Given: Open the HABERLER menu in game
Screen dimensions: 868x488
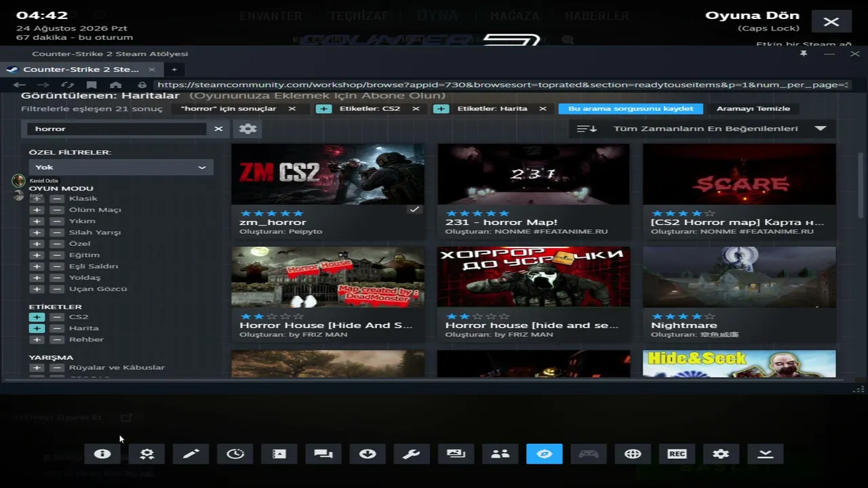Looking at the screenshot, I should [x=597, y=16].
